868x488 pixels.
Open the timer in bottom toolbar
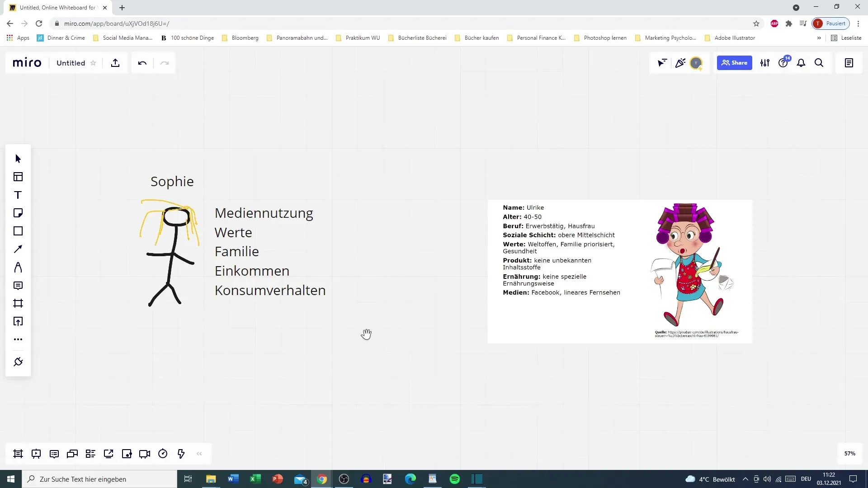click(163, 454)
